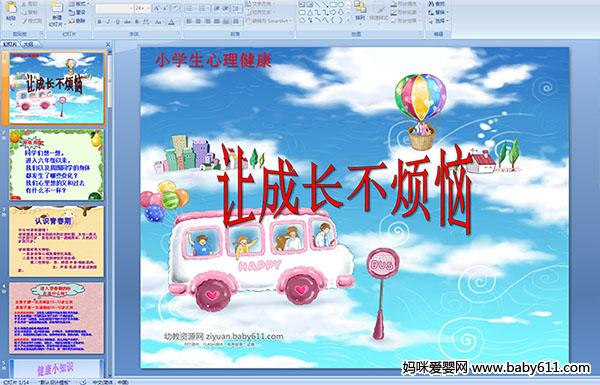600x385 pixels.
Task: Click the Arrange shapes icon
Action: point(360,11)
